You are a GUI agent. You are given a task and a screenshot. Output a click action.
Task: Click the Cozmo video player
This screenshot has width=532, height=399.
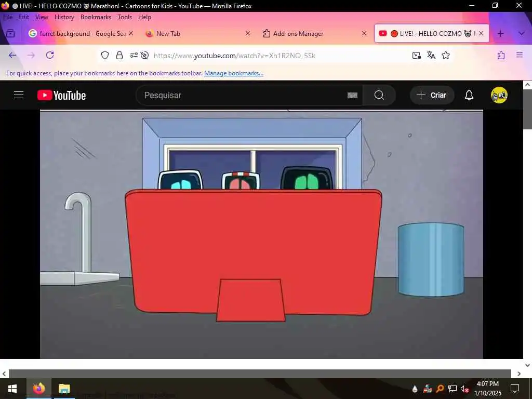coord(261,234)
